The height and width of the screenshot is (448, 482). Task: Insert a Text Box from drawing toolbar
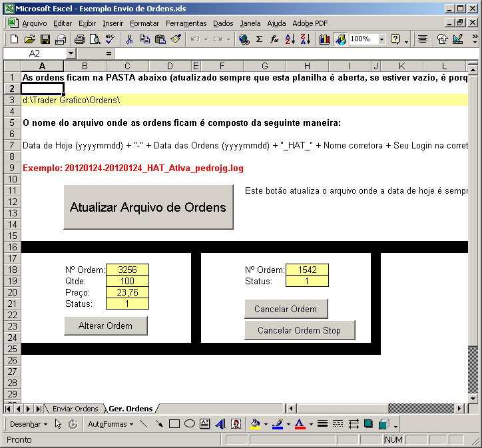205,424
